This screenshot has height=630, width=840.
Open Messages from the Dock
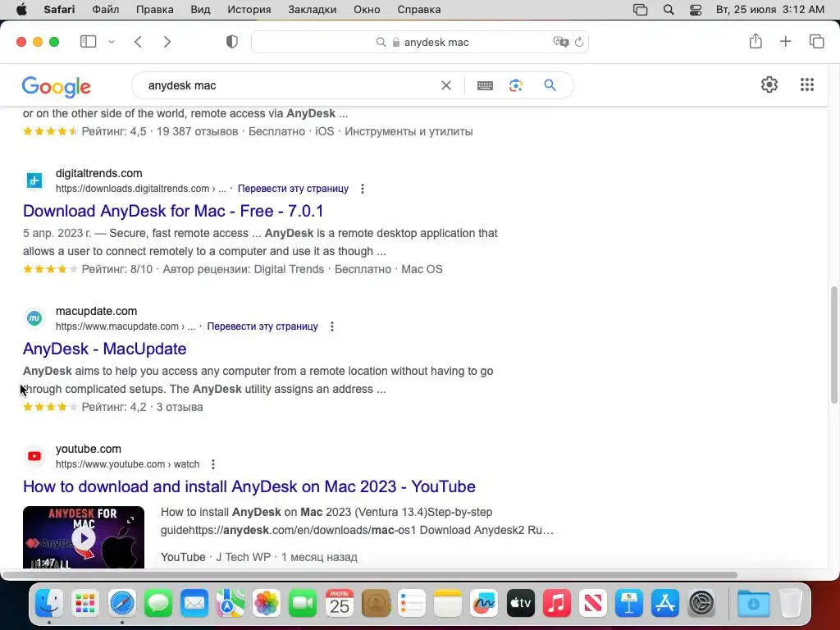click(158, 604)
